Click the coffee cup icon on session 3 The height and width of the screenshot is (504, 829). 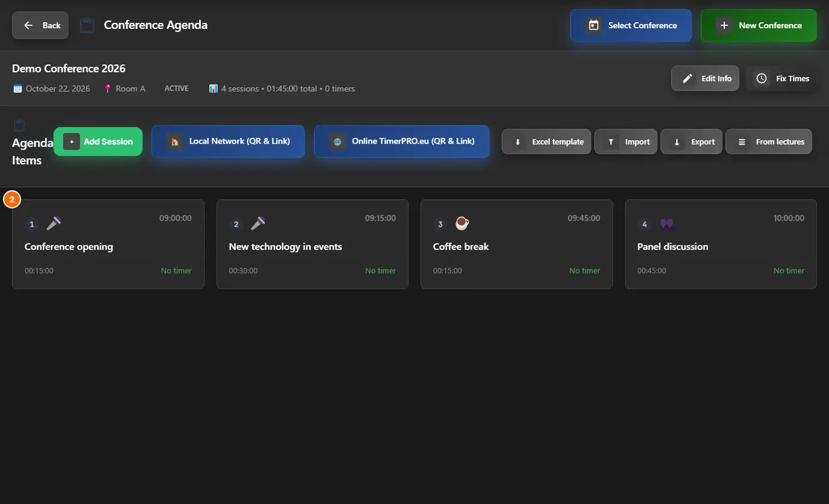point(462,224)
